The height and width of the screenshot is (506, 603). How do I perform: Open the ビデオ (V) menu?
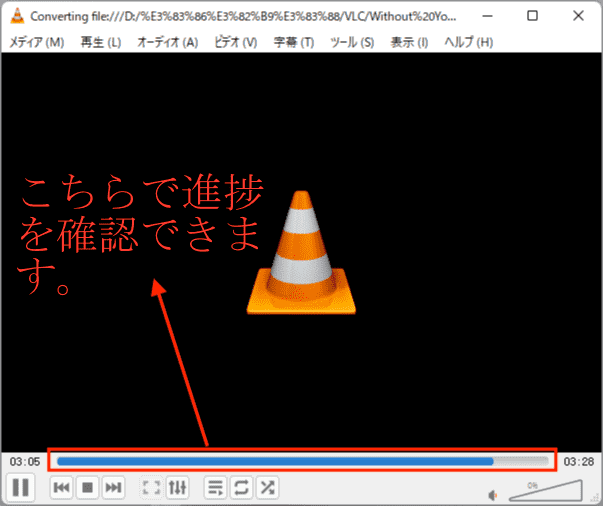[x=235, y=42]
